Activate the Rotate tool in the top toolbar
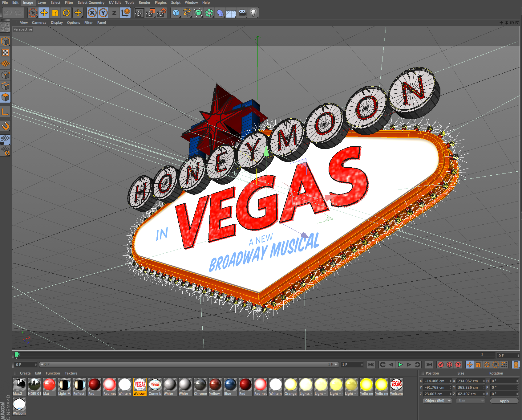 [x=66, y=13]
